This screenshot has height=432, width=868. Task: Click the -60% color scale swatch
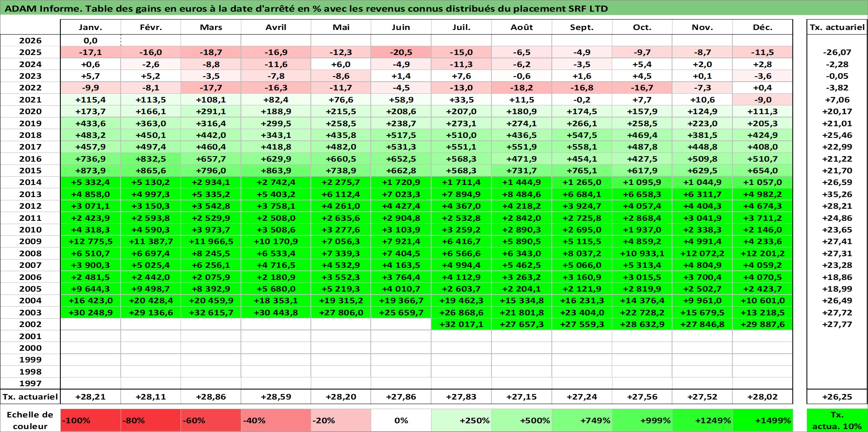(211, 420)
